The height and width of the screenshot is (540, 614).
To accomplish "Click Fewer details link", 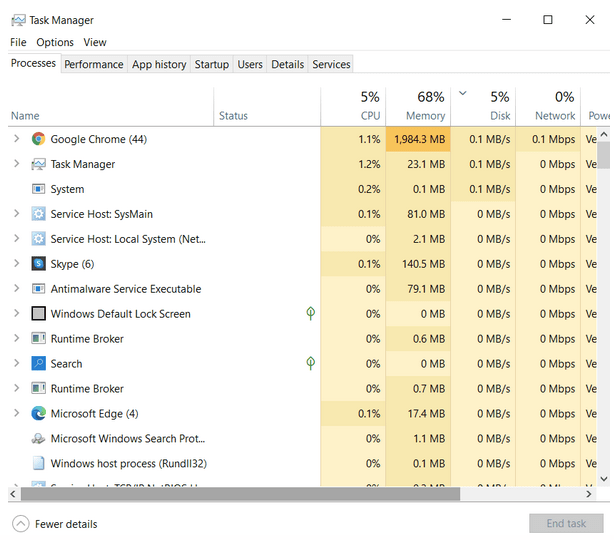I will 66,524.
